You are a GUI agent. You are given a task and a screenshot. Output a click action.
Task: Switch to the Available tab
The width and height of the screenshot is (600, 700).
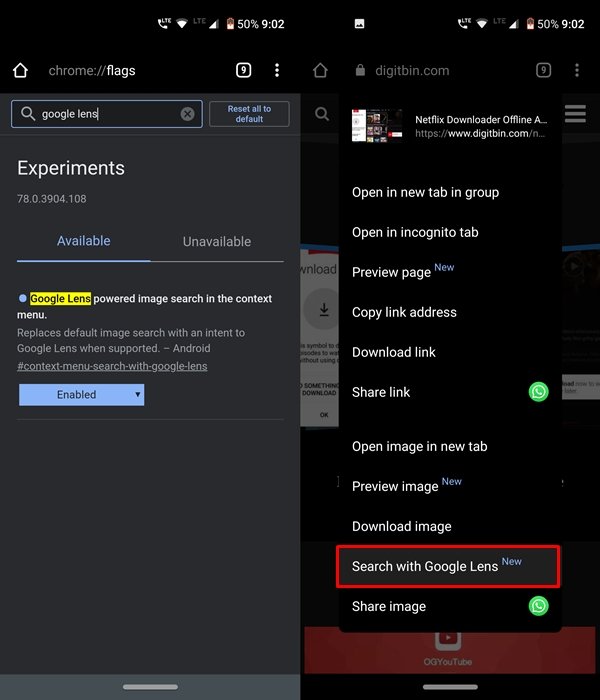point(83,241)
